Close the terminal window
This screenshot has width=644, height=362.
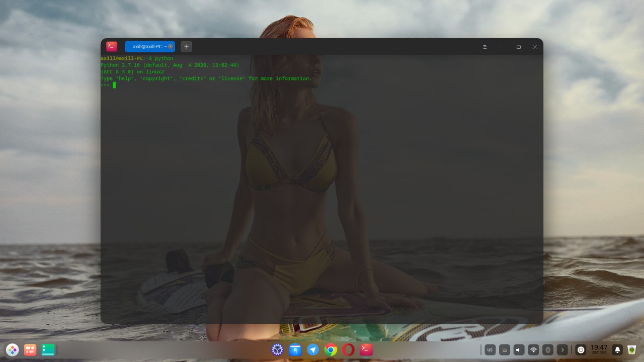[535, 47]
